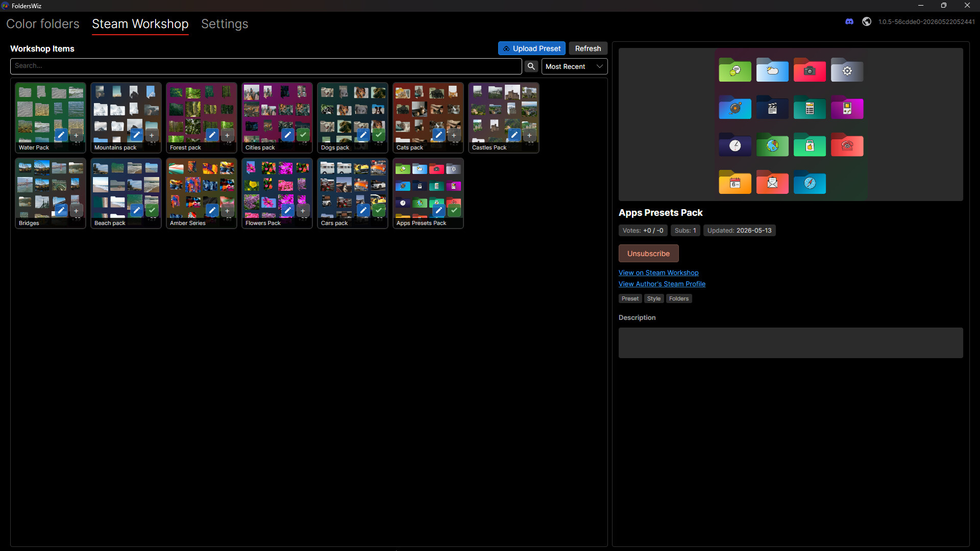This screenshot has width=980, height=551.
Task: Click the Upload Preset button
Action: coord(532,48)
